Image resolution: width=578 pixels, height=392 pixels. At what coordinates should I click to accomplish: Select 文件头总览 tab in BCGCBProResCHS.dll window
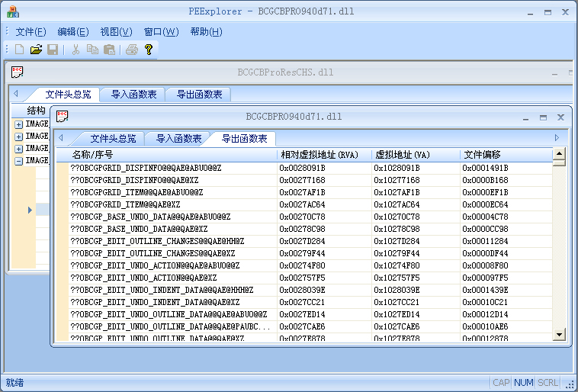(x=68, y=95)
